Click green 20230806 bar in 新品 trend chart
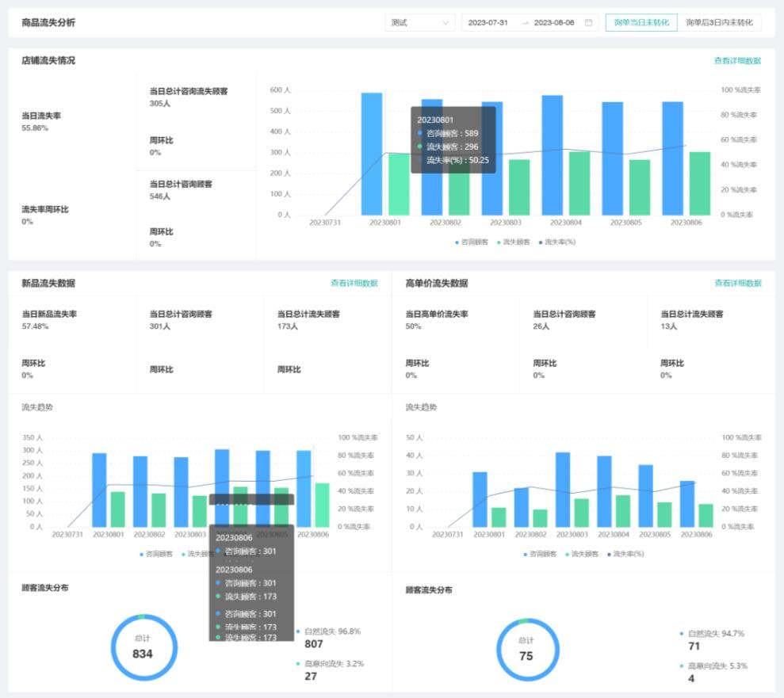The width and height of the screenshot is (784, 698). coord(322,505)
